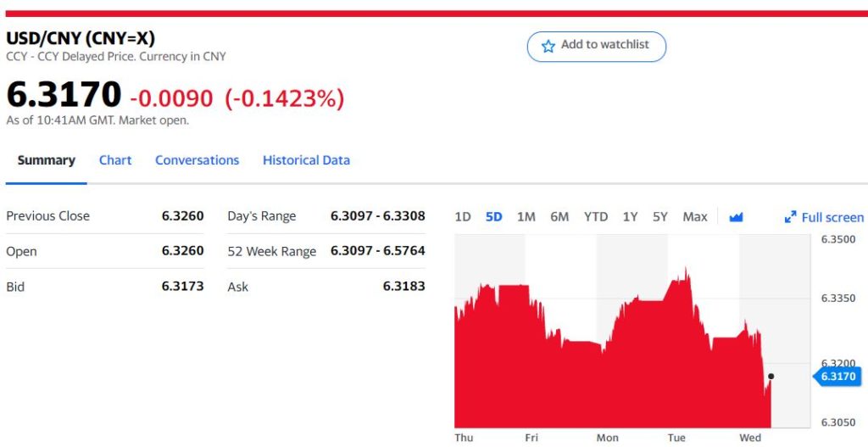The width and height of the screenshot is (868, 447).
Task: Show Max chart range
Action: tap(695, 217)
